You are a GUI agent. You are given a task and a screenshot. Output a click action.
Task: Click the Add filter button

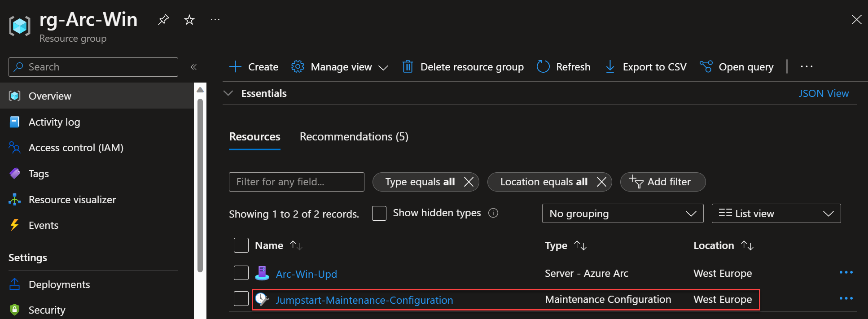663,182
